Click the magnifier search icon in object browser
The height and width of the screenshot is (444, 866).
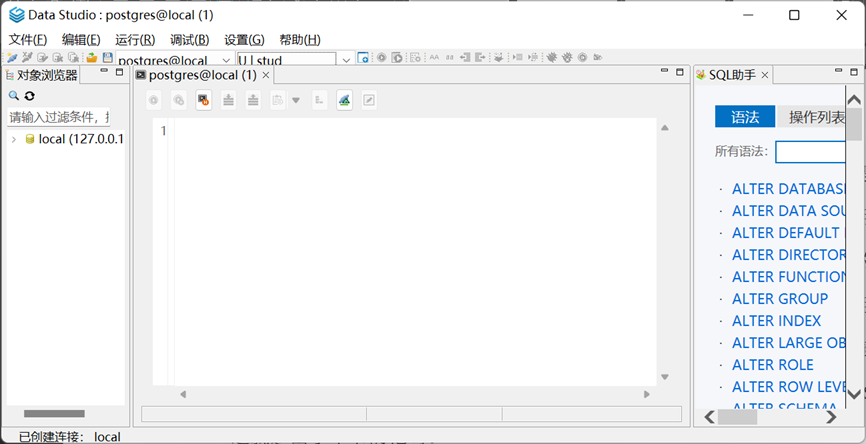click(14, 96)
